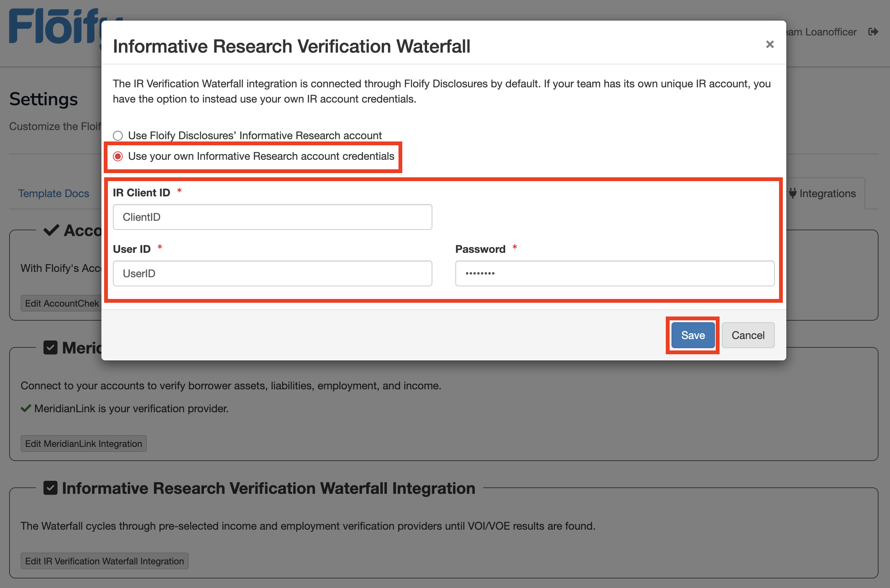
Task: Click Edit MeridianLink Integration button
Action: pos(84,444)
